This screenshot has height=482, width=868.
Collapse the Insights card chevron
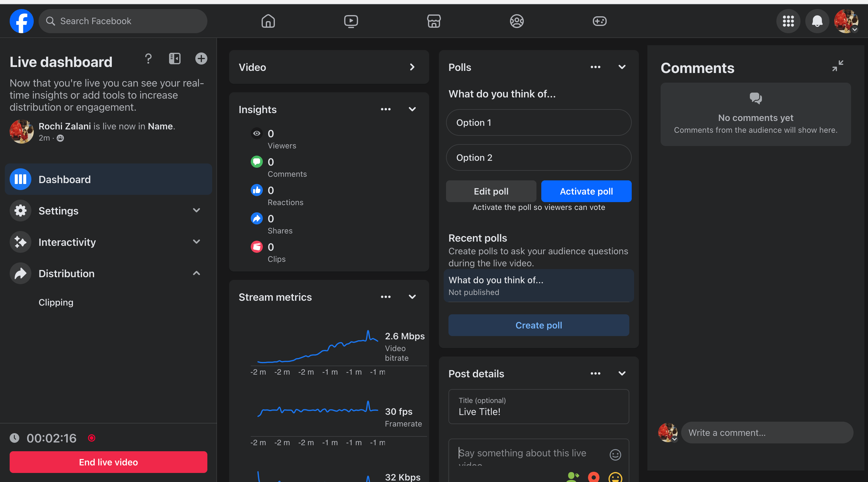pyautogui.click(x=412, y=109)
